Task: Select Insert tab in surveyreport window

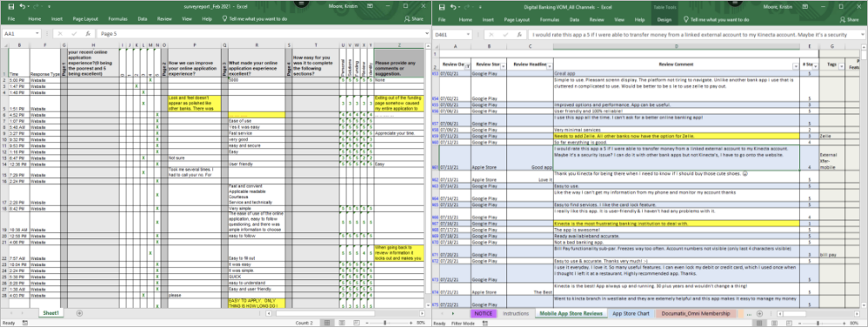Action: point(57,19)
